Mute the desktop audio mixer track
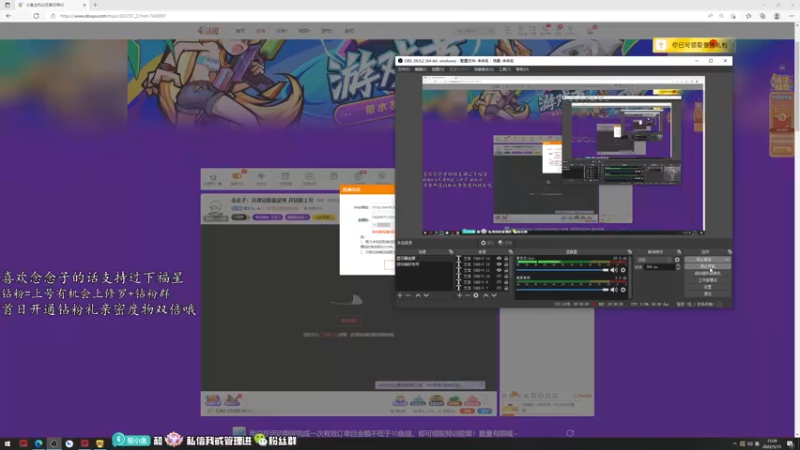 (x=614, y=290)
